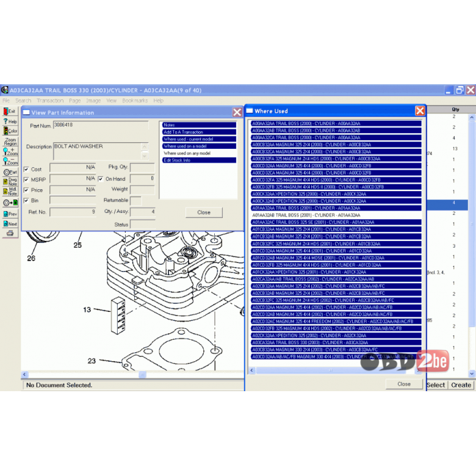Click left arrow of Where Used scrollbar
The width and height of the screenshot is (476, 476).
pos(251,370)
